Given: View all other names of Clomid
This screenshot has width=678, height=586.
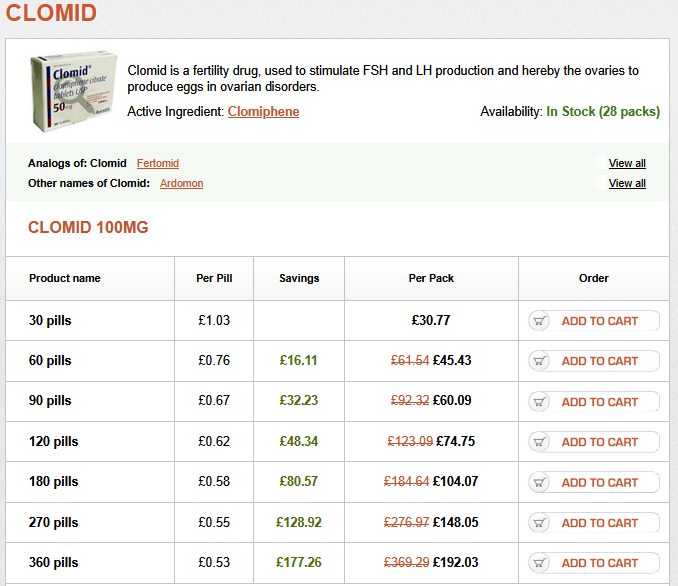Looking at the screenshot, I should tap(627, 183).
